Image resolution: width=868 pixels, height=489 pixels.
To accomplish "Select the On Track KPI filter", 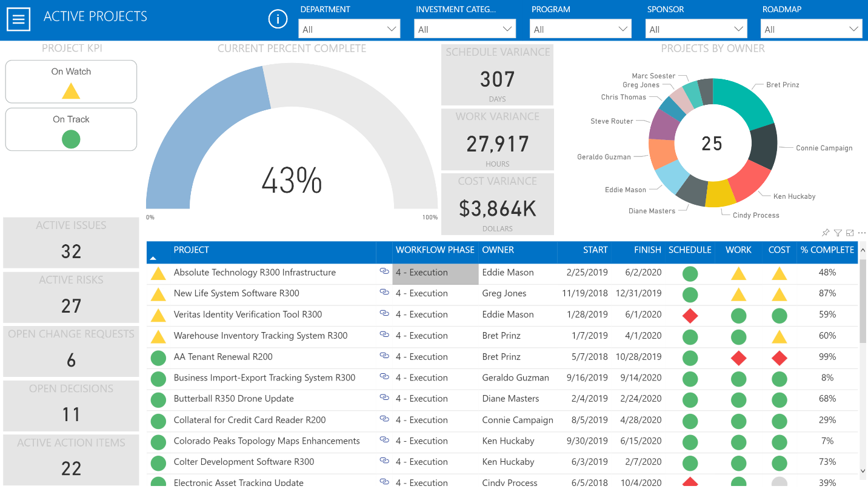I will click(x=71, y=129).
